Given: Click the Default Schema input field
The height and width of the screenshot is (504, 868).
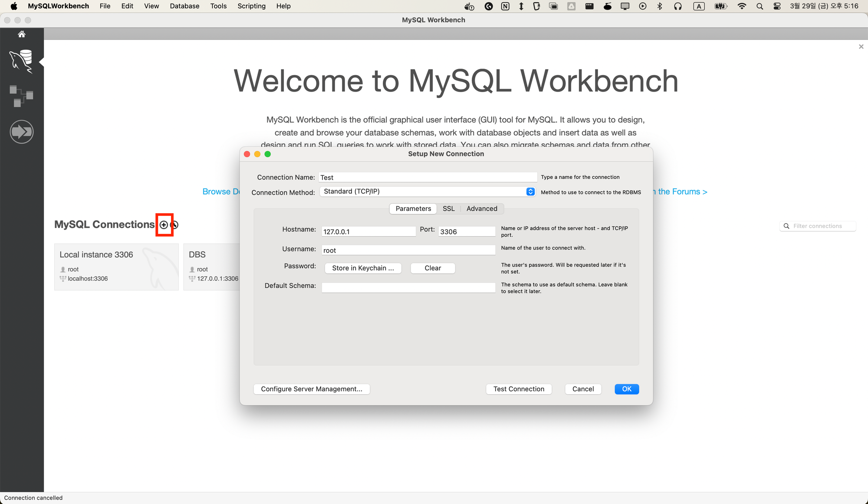Looking at the screenshot, I should 408,287.
